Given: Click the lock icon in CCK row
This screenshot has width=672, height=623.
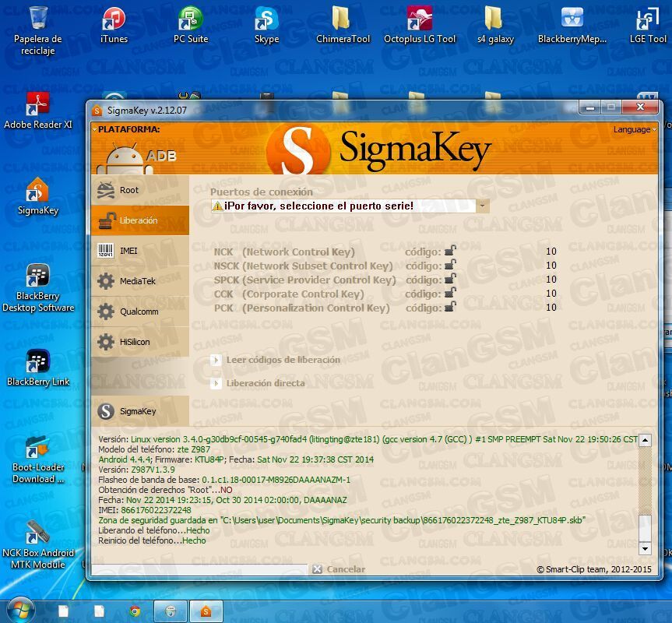Looking at the screenshot, I should (x=450, y=293).
